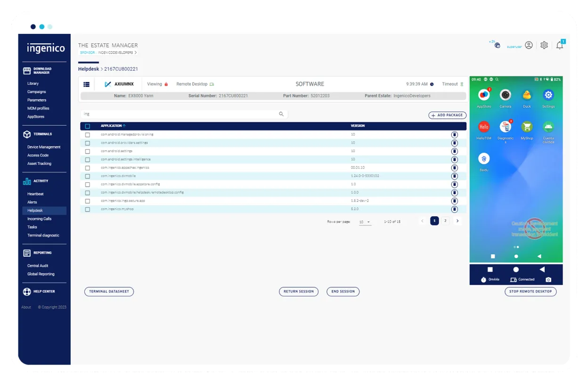Take a screenshot with the camera icon
This screenshot has width=588, height=383.
click(548, 280)
